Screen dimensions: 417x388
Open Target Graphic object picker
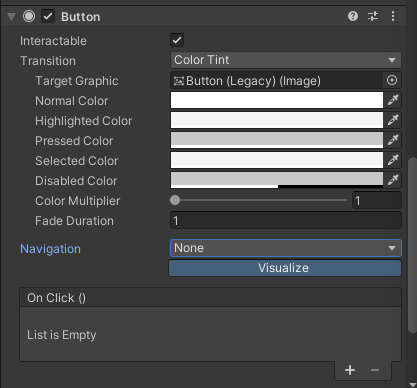[x=392, y=80]
